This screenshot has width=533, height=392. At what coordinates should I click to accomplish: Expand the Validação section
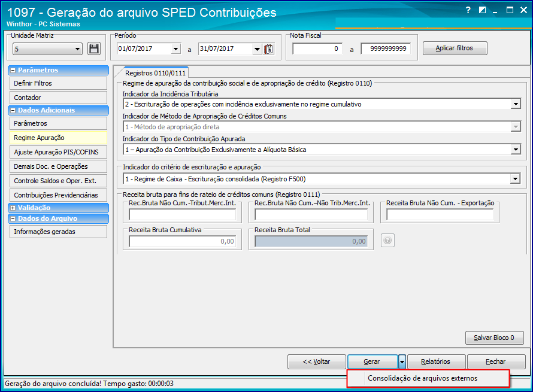[x=13, y=208]
